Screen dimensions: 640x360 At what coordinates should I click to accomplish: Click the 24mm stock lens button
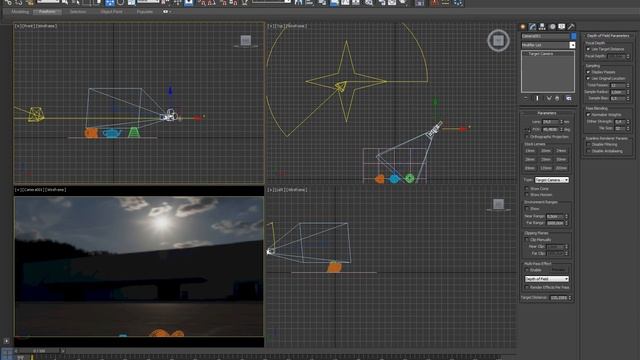click(561, 151)
